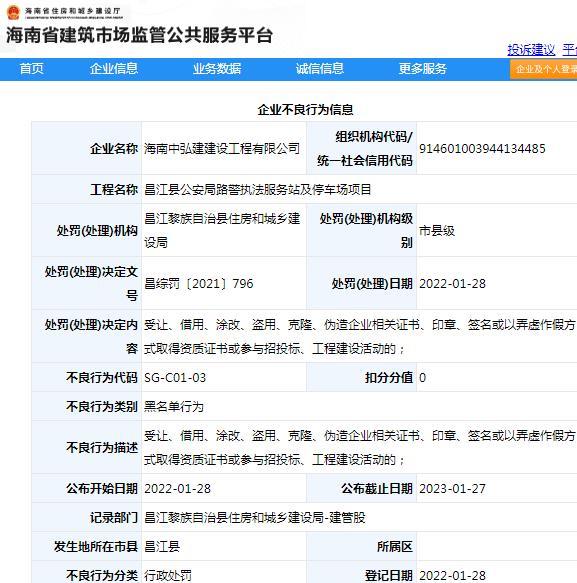
Task: Click the penalty agency 昌江黎族自治县住房和城乡建设局 value
Action: click(x=222, y=231)
